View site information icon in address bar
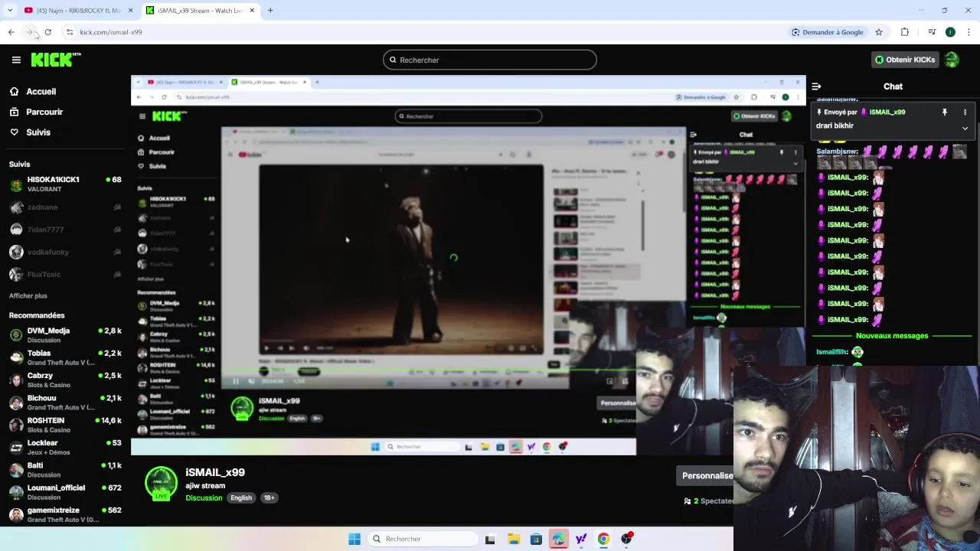 pos(70,32)
